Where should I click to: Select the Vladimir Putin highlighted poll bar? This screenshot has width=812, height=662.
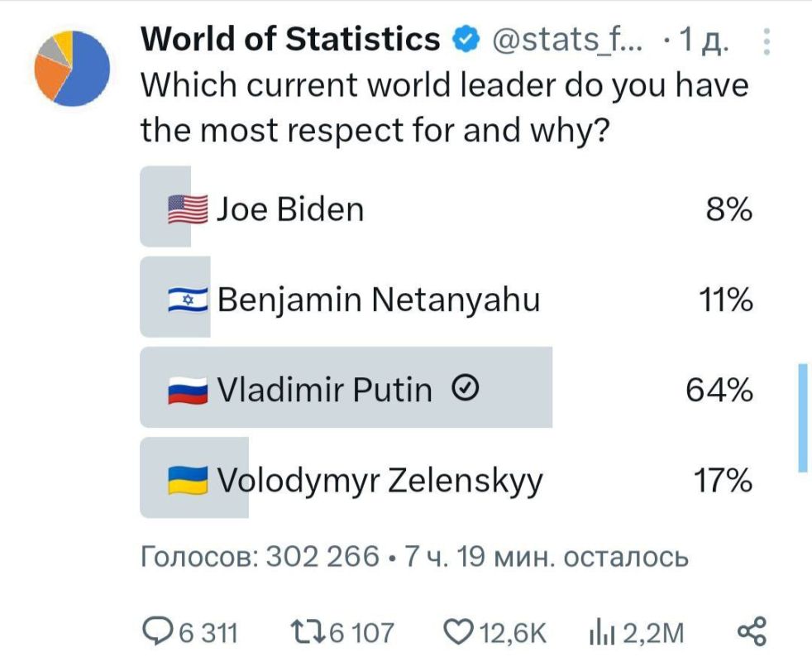pyautogui.click(x=347, y=387)
